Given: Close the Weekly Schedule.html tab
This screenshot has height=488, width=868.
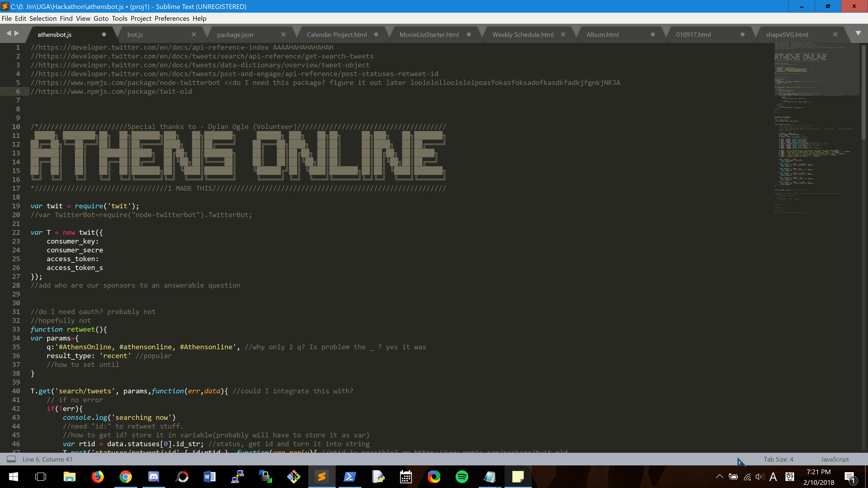Looking at the screenshot, I should click(x=563, y=34).
